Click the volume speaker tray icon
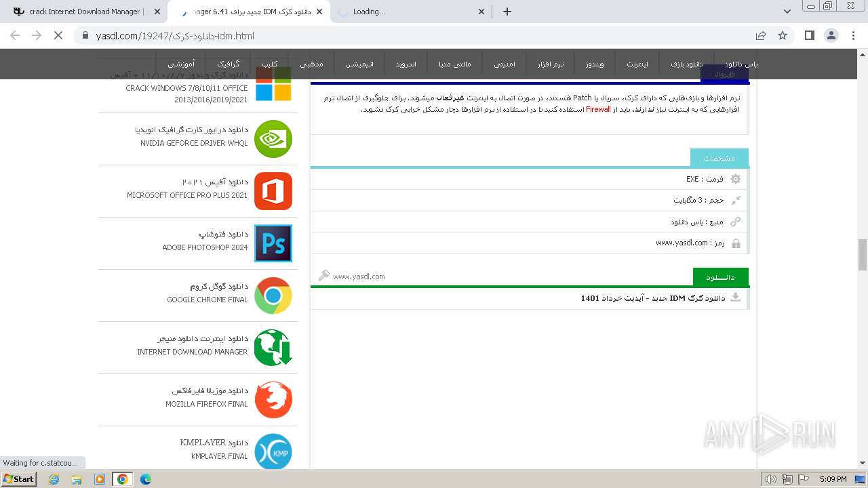The height and width of the screenshot is (488, 868). coord(771,479)
